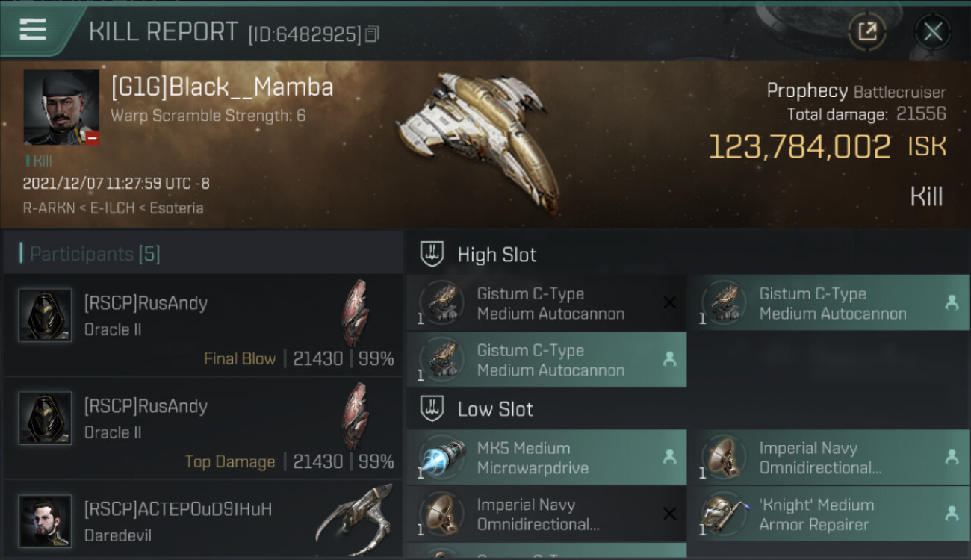Open the Final Blow RusAndy participant entry
The image size is (971, 560).
coord(202,325)
